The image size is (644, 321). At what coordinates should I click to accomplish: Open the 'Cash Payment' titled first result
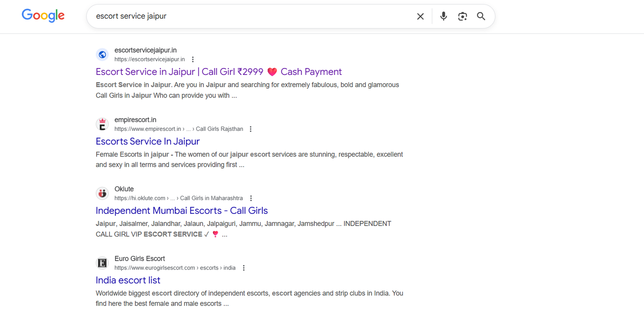click(219, 72)
